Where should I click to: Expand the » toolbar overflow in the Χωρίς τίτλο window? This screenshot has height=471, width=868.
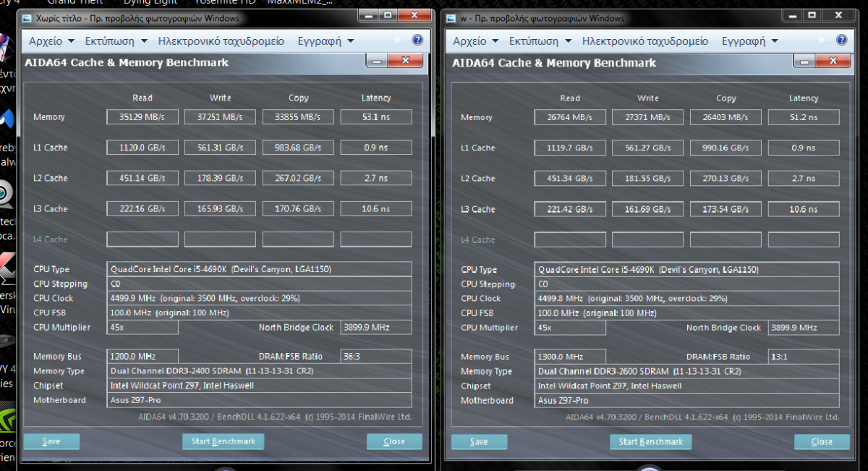397,41
